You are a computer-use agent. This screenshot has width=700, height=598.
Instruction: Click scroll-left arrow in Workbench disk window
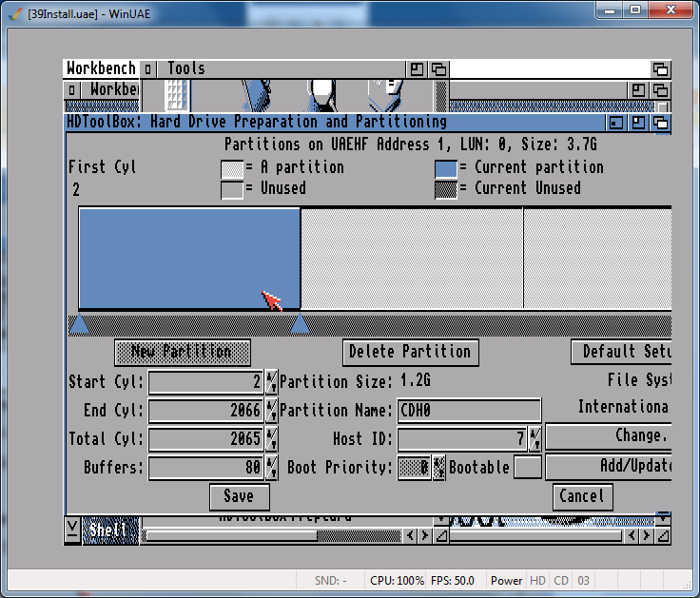(x=632, y=535)
